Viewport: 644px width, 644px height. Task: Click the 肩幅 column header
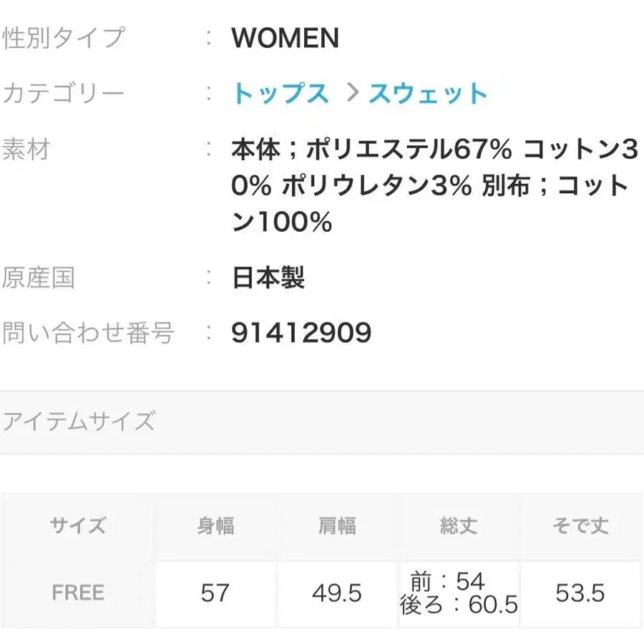(x=336, y=527)
